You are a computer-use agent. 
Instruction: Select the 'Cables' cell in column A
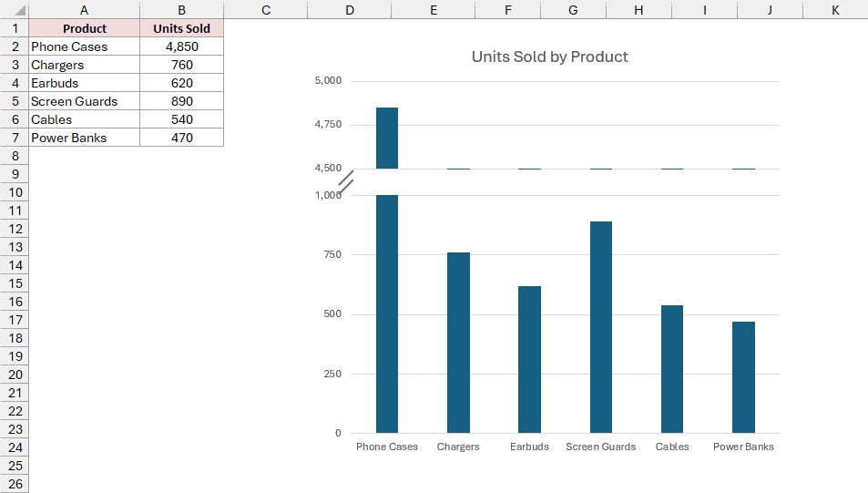point(84,119)
